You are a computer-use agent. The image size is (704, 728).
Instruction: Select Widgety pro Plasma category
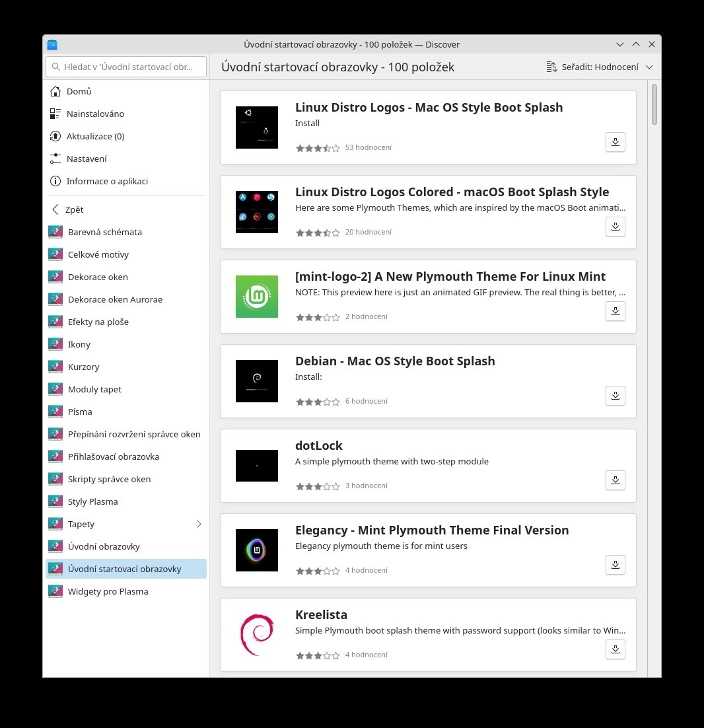click(x=125, y=591)
